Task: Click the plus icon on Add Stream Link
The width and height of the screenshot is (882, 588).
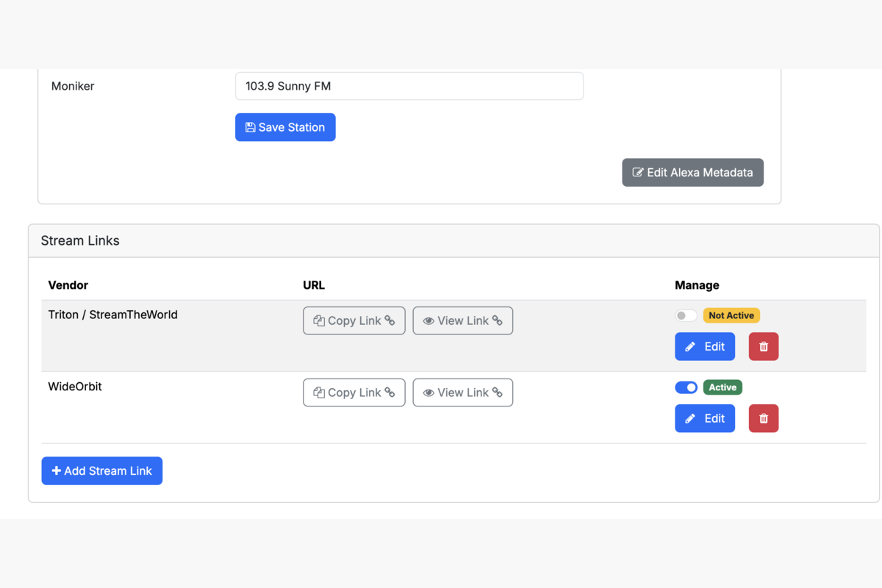Action: point(55,470)
